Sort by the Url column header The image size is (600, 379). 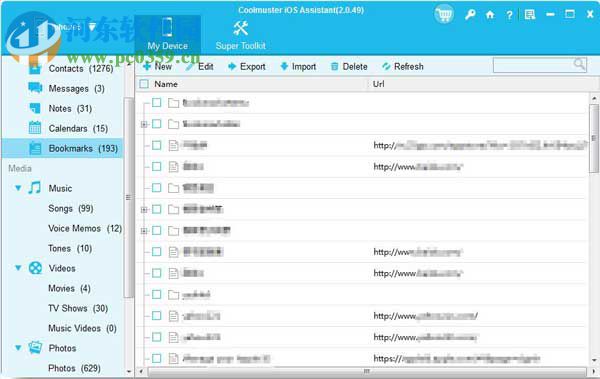378,84
